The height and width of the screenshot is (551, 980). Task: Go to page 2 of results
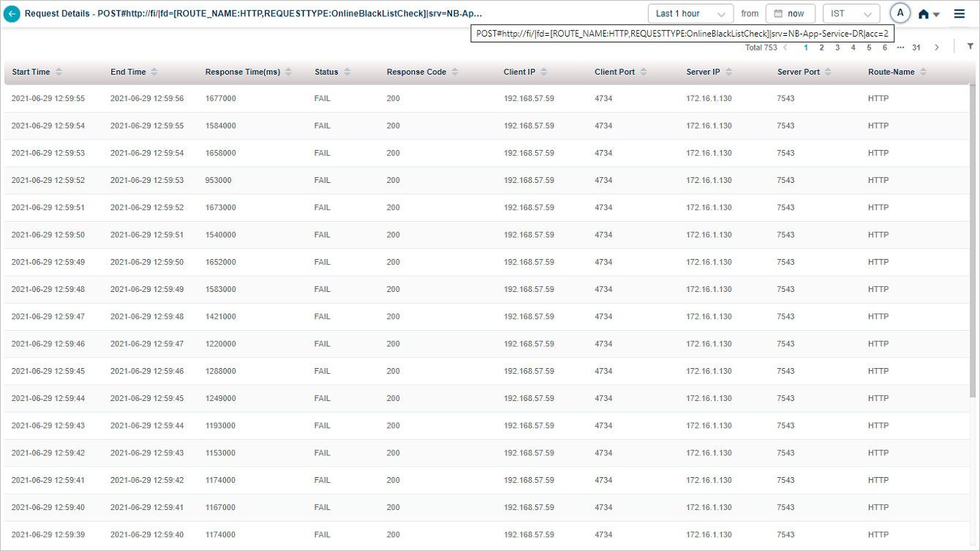coord(821,48)
